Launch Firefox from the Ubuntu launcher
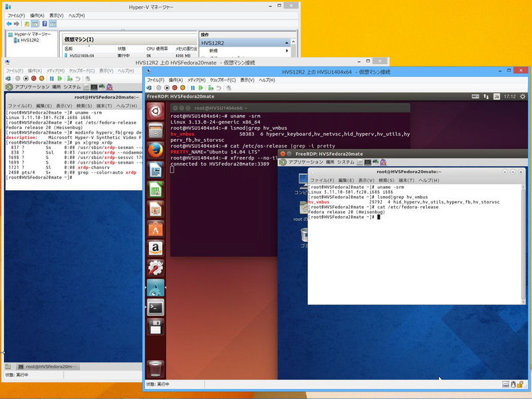532x399 pixels. (156, 150)
